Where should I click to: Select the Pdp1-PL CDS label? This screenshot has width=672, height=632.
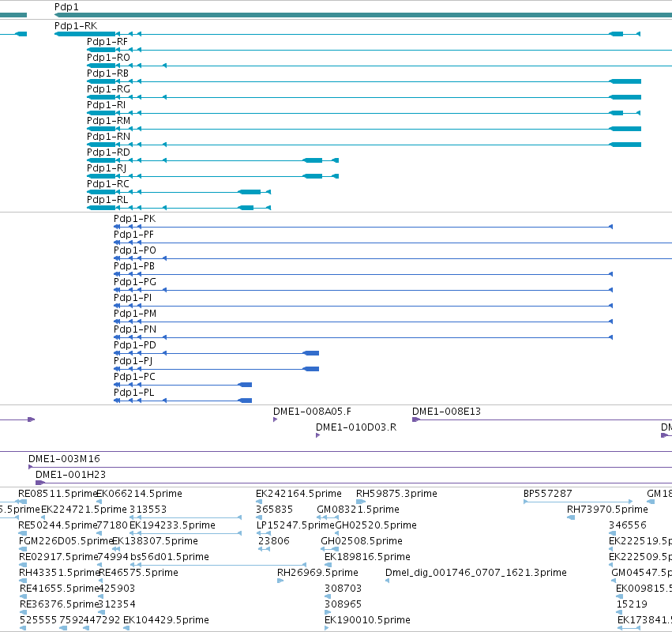[x=133, y=393]
